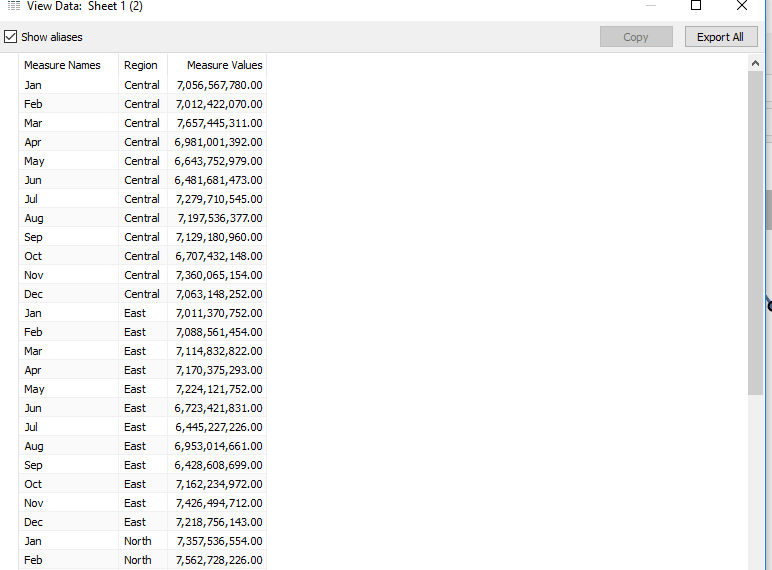Select the value 6,723,421,831.00
Viewport: 772px width, 570px height.
(x=219, y=408)
